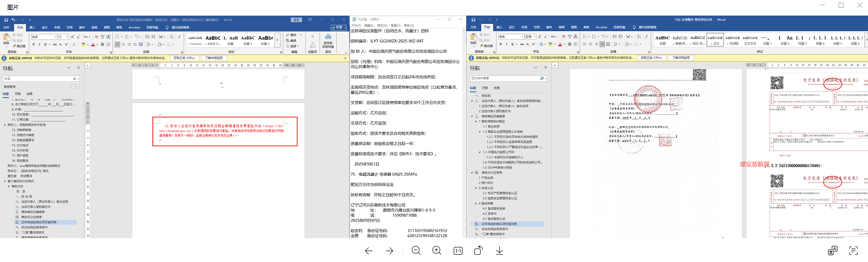Zoom in the picture with the plus magnifier
This screenshot has width=868, height=262.
(437, 251)
